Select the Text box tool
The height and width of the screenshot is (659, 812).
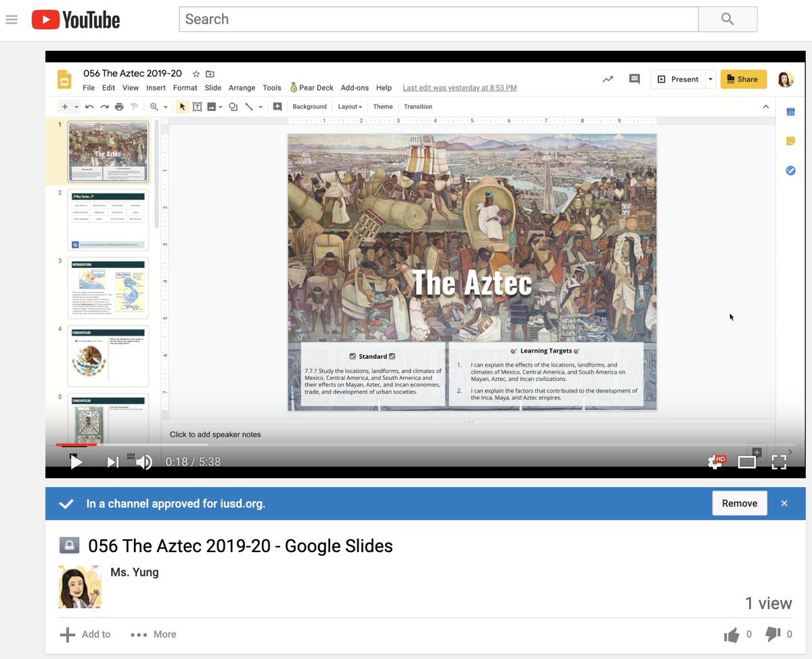pyautogui.click(x=197, y=107)
